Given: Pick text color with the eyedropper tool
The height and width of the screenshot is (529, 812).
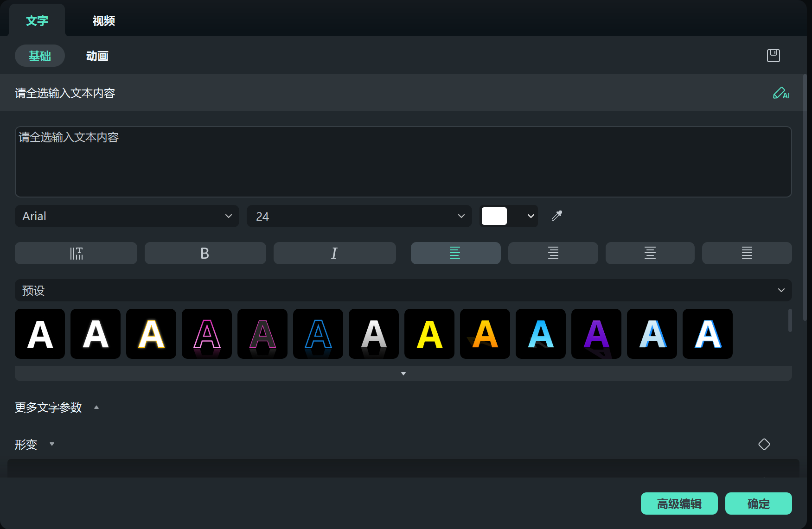Looking at the screenshot, I should click(x=556, y=216).
